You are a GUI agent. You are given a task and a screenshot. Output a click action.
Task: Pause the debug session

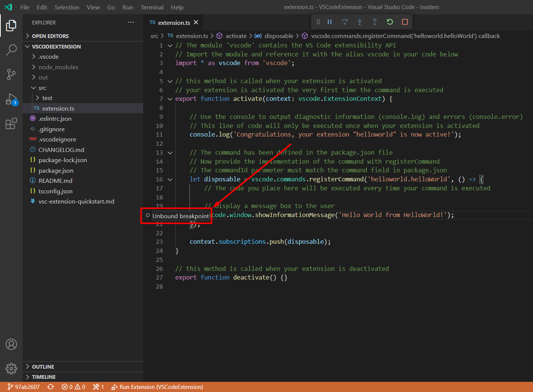pos(329,22)
